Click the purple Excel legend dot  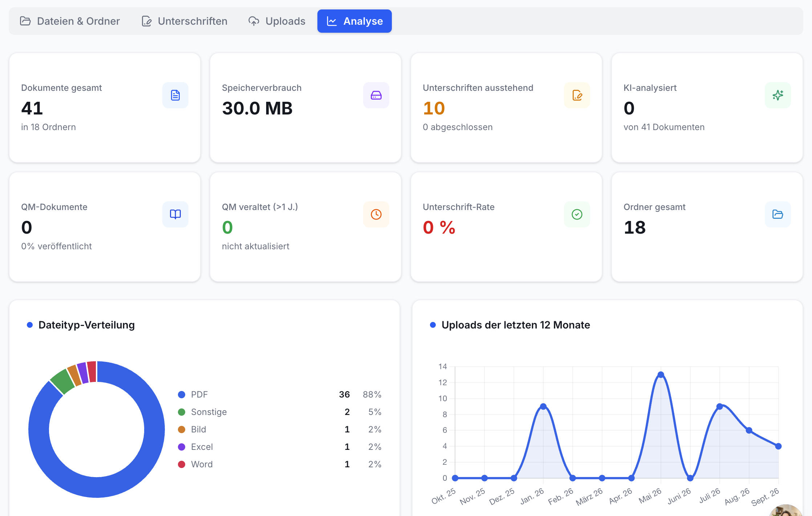(182, 447)
